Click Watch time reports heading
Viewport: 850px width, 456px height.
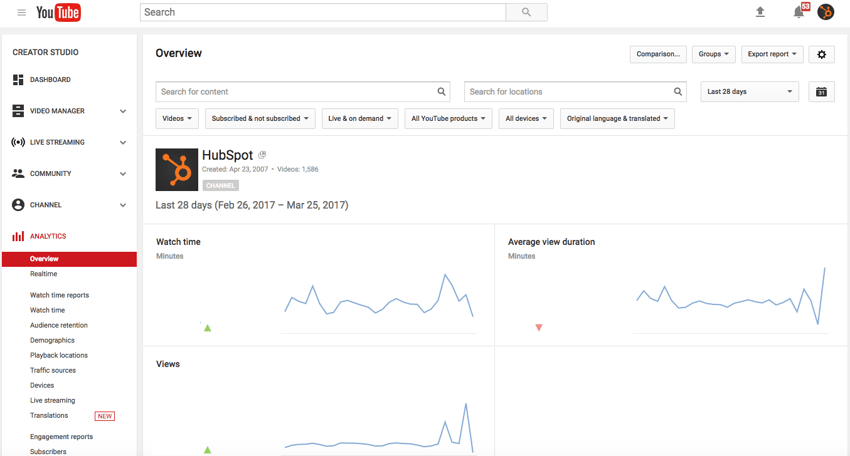click(x=59, y=295)
